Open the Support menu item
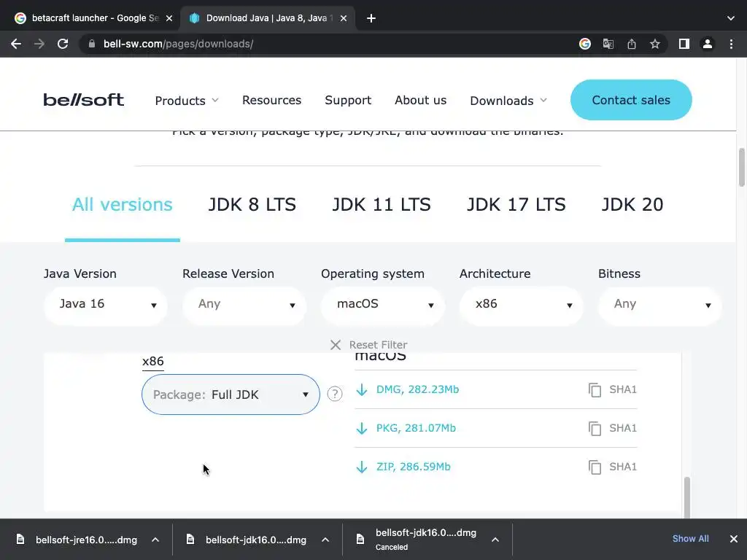This screenshot has height=560, width=747. [348, 100]
